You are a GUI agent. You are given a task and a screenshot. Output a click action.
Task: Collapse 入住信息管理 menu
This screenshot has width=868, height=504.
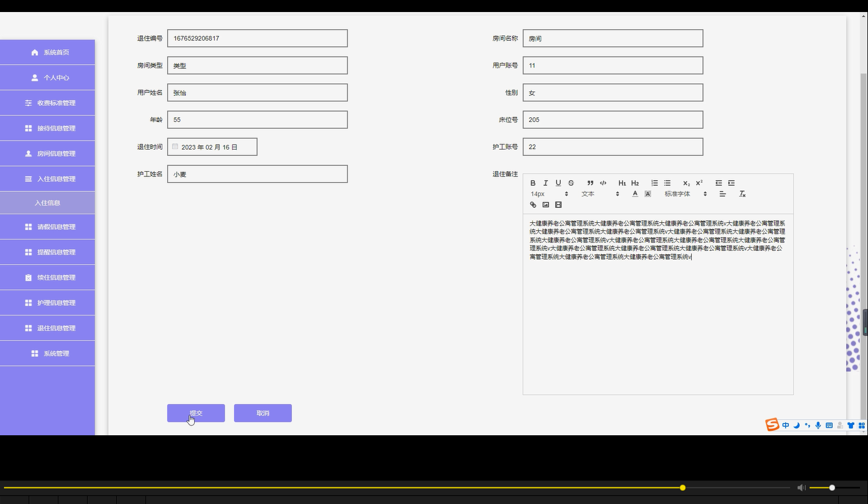(x=48, y=179)
